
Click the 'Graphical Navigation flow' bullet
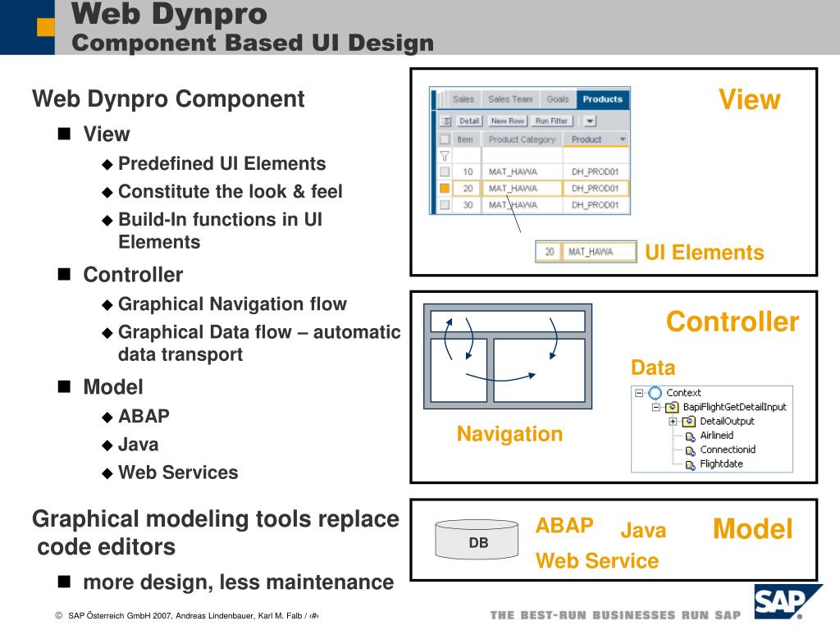[x=232, y=304]
